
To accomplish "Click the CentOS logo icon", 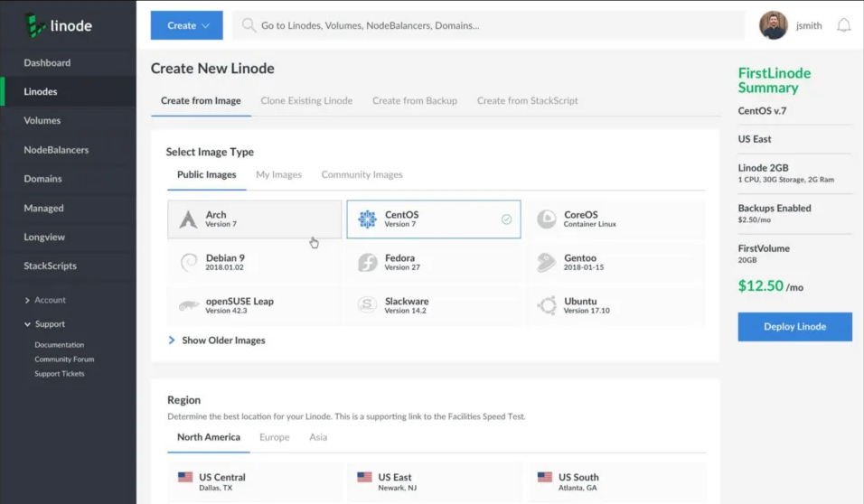I will (x=368, y=219).
